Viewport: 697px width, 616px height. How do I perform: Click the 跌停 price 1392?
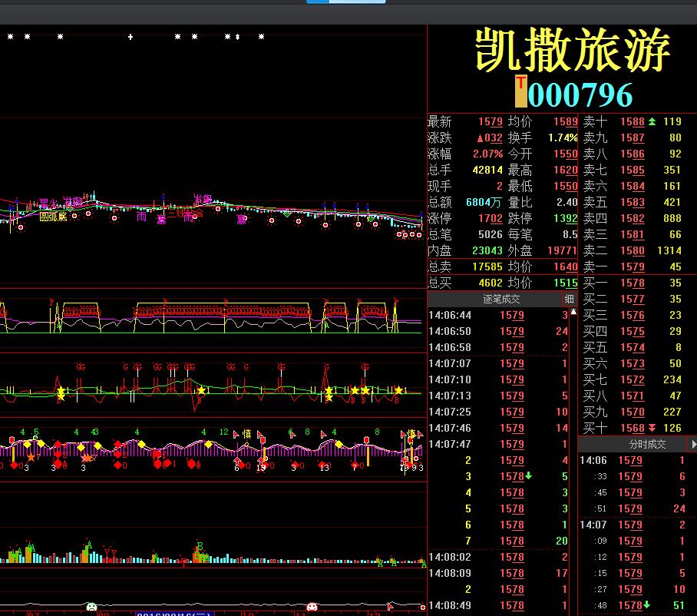tap(566, 218)
